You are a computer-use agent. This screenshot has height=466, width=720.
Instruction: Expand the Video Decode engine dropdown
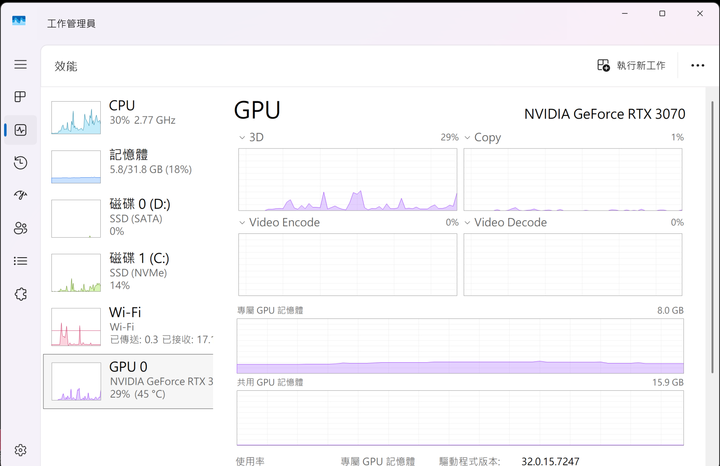467,223
